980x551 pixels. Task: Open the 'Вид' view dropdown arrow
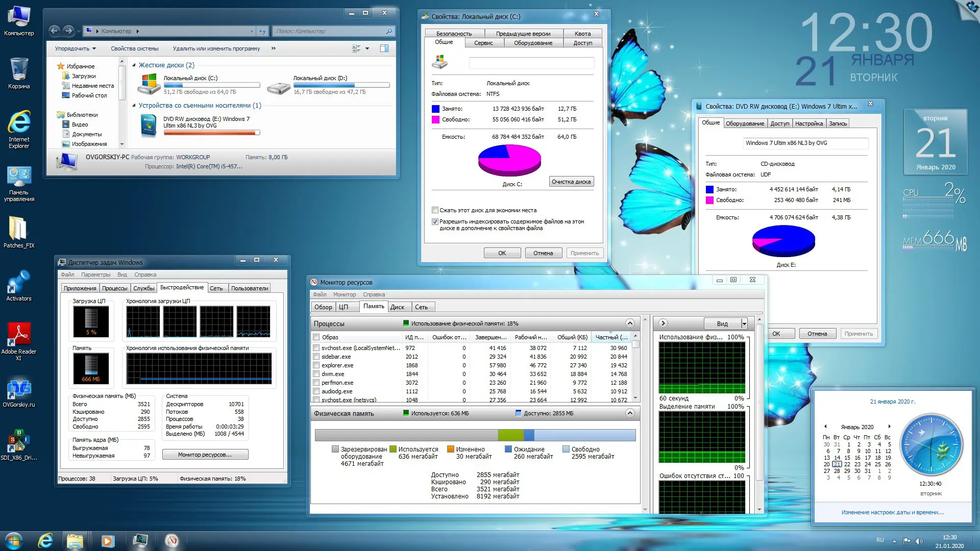[744, 323]
